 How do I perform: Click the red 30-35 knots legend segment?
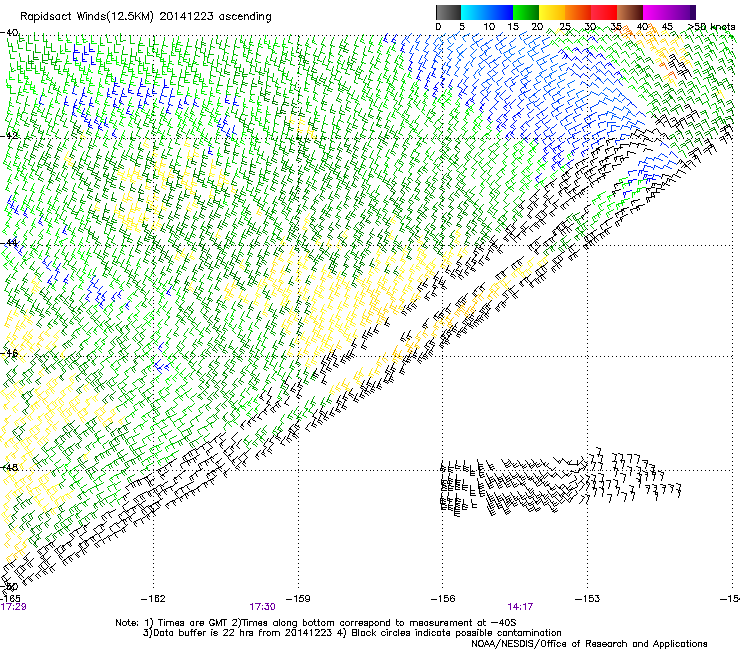604,12
